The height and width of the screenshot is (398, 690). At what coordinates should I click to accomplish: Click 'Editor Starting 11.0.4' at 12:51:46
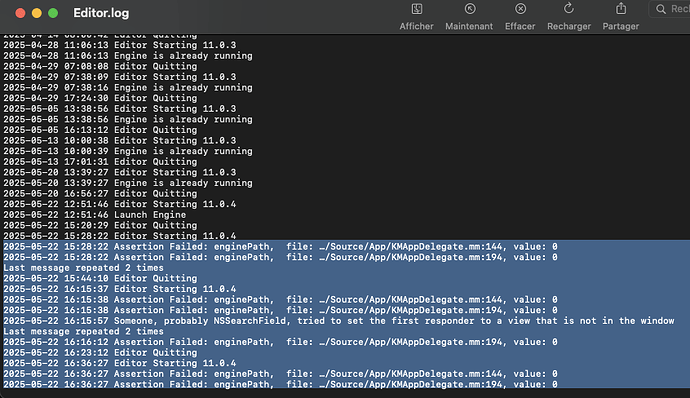coord(120,204)
